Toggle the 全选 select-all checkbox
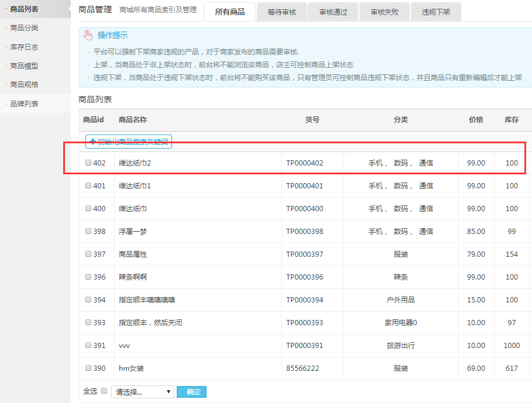Viewport: 532px width, 403px height. [104, 391]
